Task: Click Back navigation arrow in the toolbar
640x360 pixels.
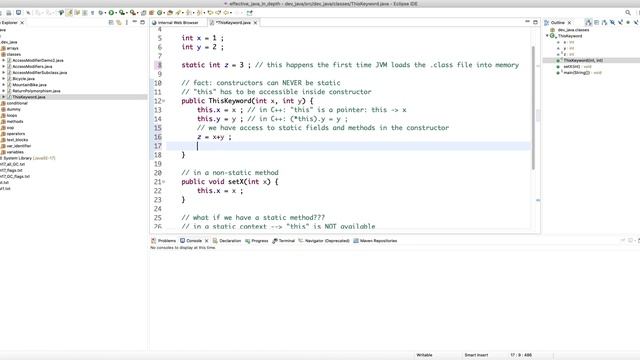Action: point(226,13)
